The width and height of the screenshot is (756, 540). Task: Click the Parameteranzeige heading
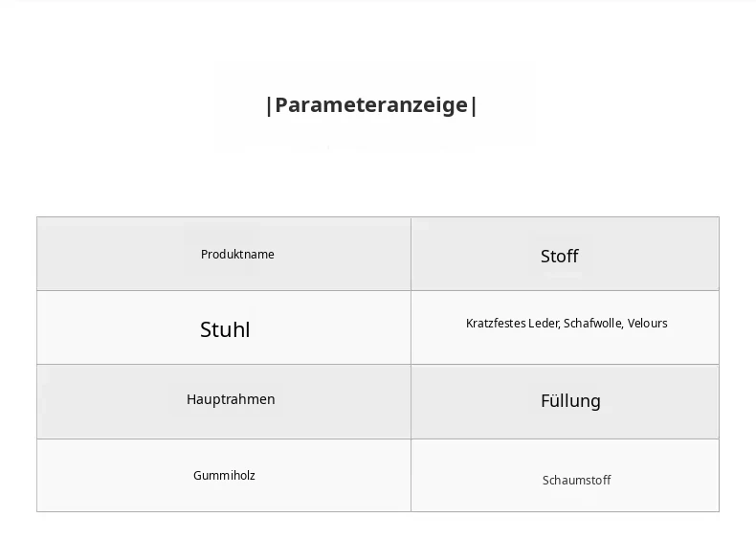tap(371, 105)
